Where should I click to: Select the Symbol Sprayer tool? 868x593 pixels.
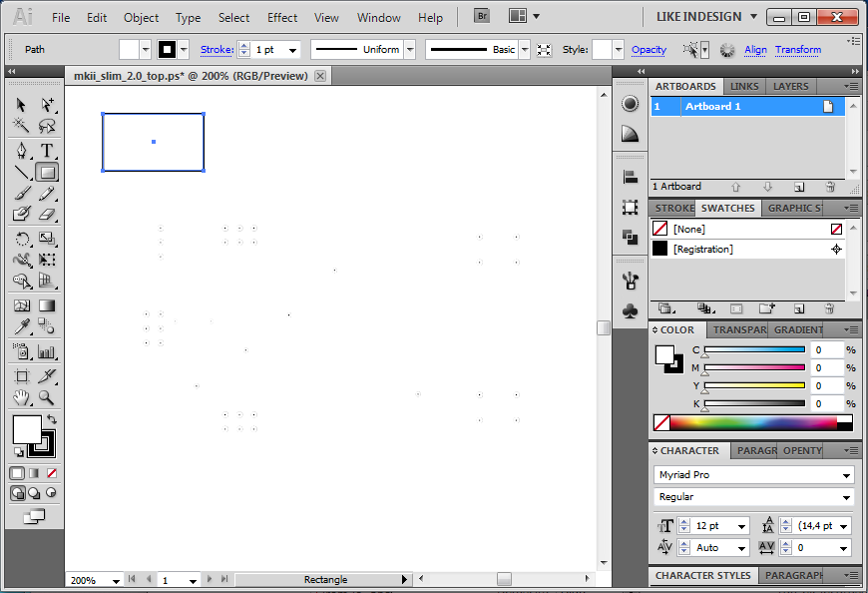[x=21, y=351]
